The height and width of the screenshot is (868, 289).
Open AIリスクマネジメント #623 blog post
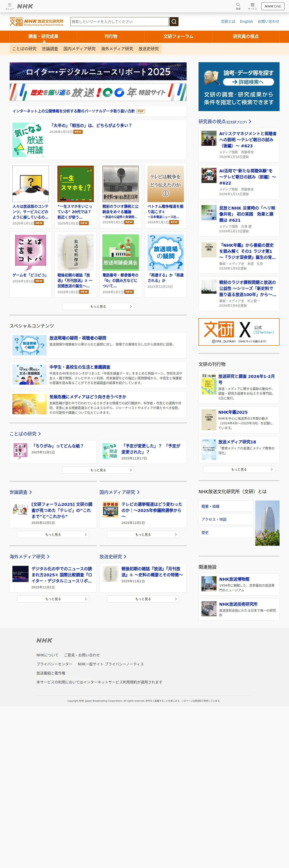tap(248, 140)
